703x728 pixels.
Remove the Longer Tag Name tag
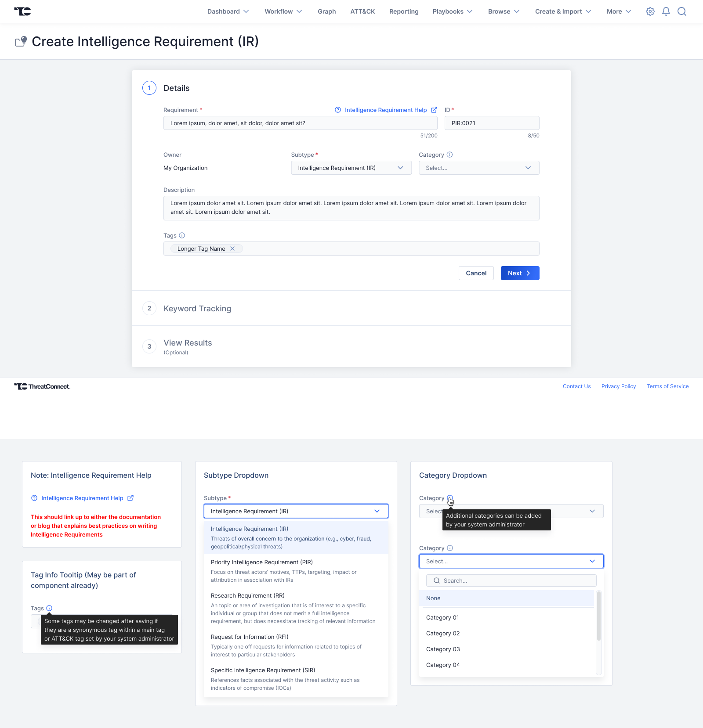coord(232,249)
